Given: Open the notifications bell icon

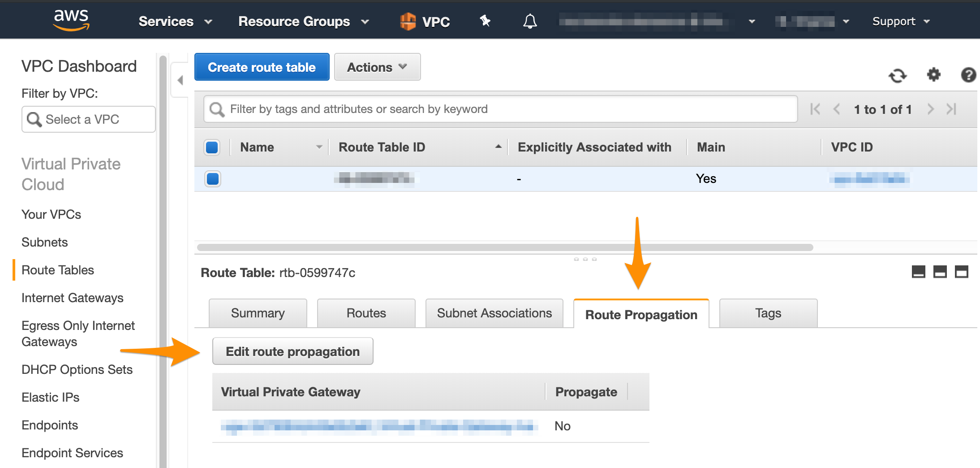Looking at the screenshot, I should point(530,21).
